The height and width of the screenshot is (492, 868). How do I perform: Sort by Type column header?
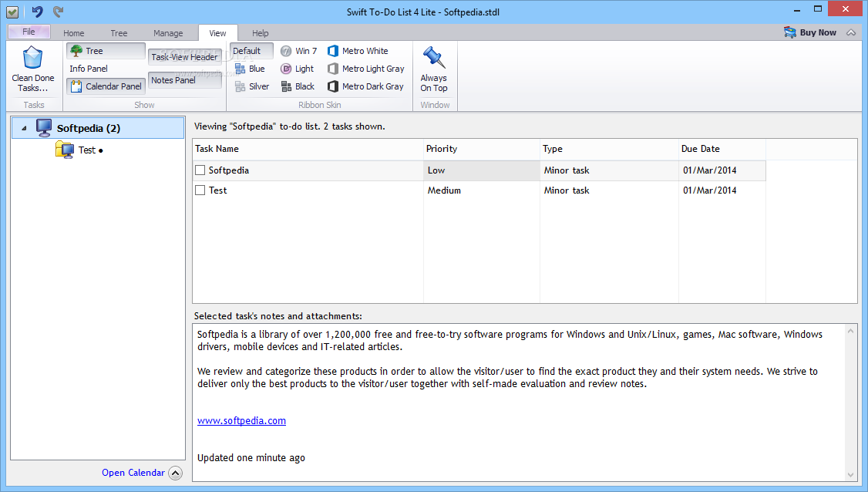point(609,149)
